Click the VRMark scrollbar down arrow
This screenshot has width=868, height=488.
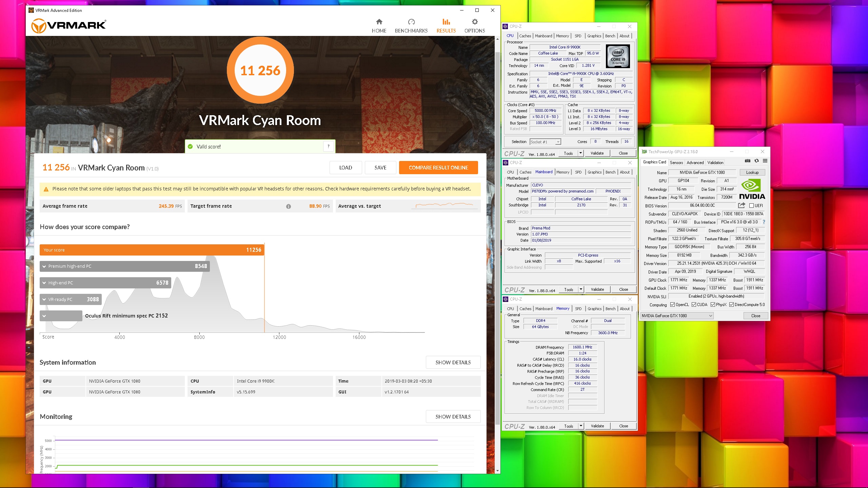coord(497,471)
